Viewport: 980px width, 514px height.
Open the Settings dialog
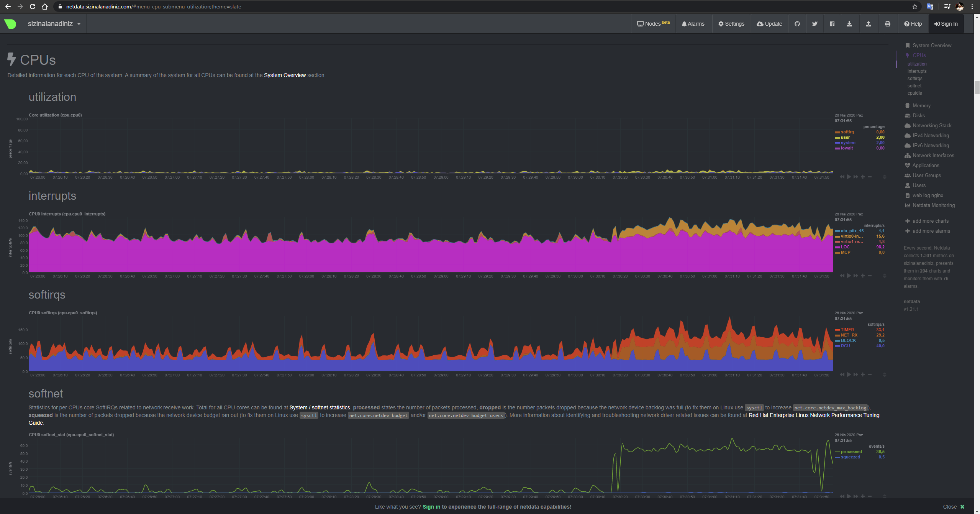[731, 24]
